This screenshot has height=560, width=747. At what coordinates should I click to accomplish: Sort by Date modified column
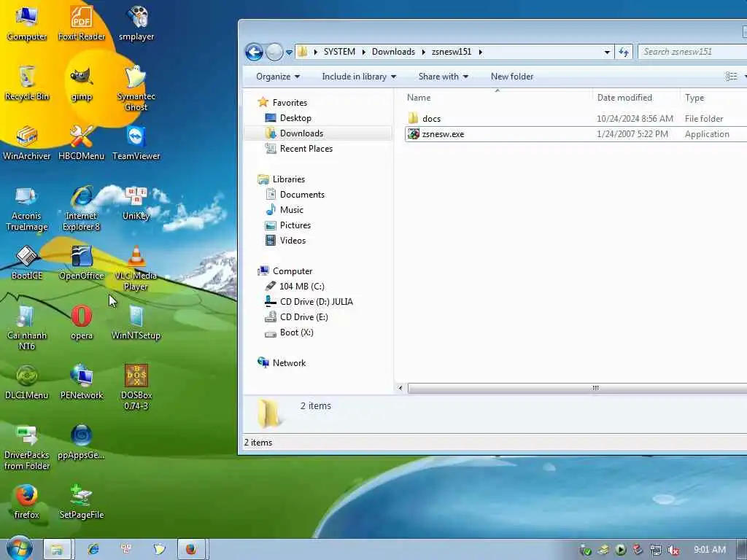click(635, 98)
